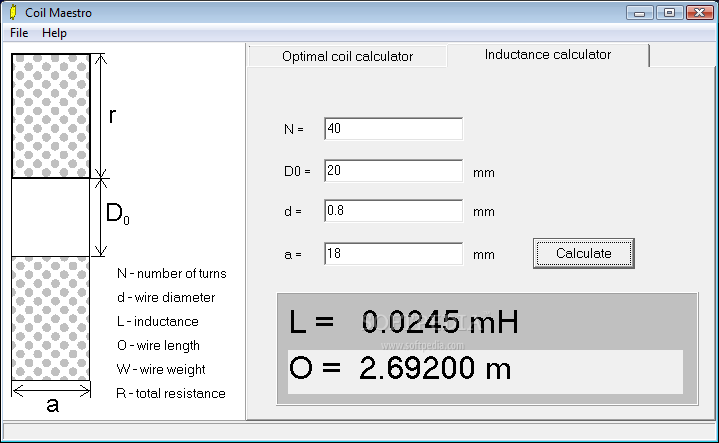This screenshot has height=443, width=719.
Task: Open the File menu
Action: 19,33
